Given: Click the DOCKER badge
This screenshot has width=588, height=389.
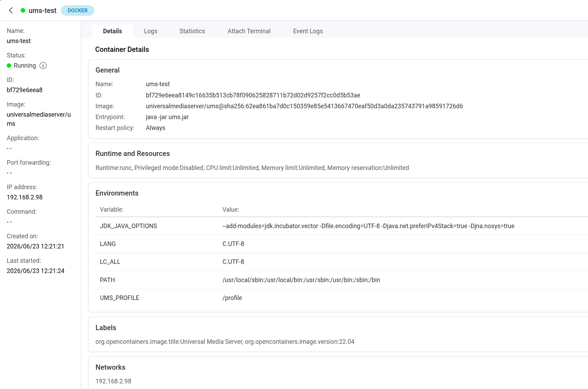Looking at the screenshot, I should 77,11.
